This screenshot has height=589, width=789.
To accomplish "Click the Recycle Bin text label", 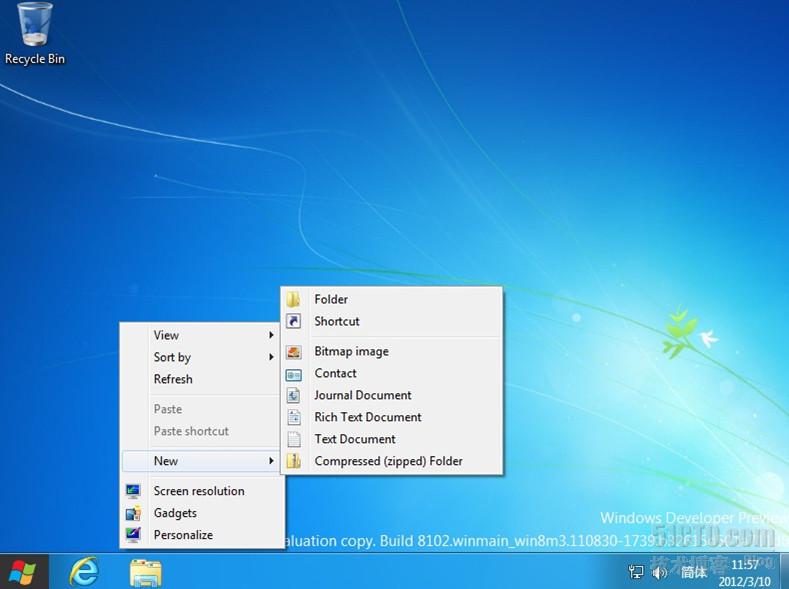I will point(35,59).
